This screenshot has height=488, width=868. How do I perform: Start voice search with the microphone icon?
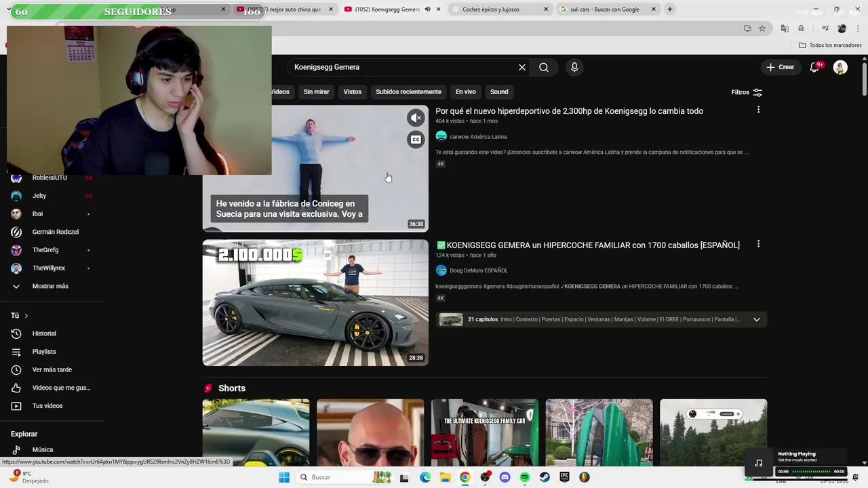574,67
